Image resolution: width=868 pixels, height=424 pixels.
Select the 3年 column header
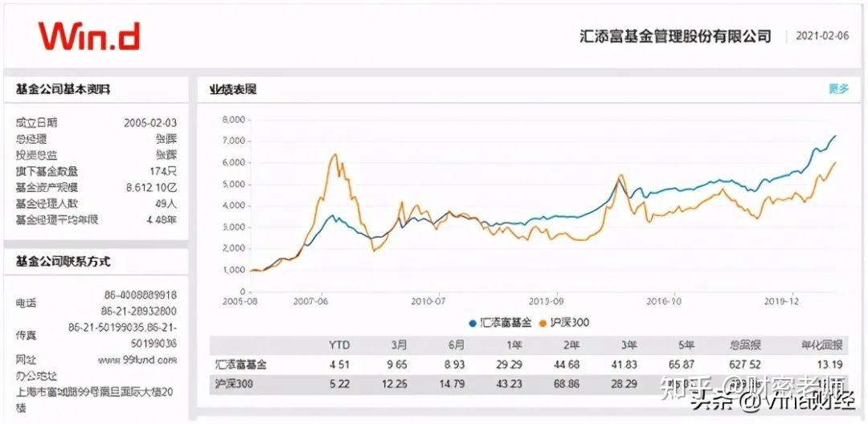click(628, 345)
